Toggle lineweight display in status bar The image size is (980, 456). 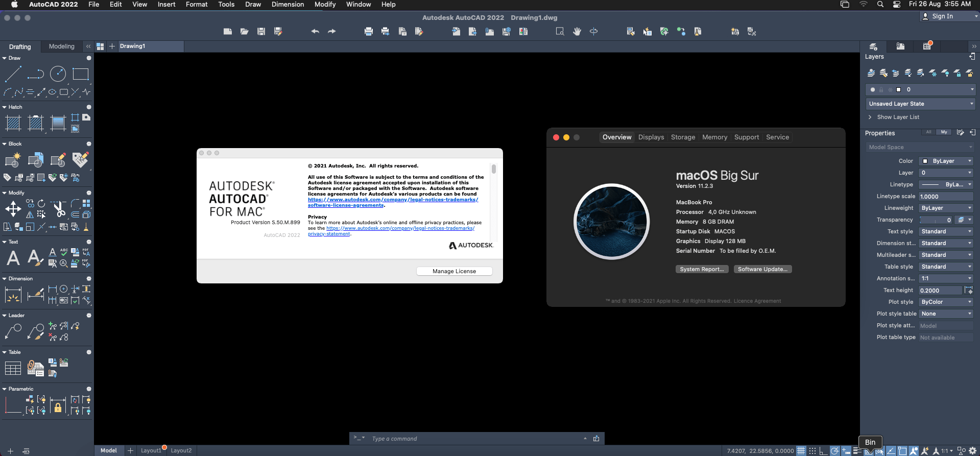(x=857, y=451)
